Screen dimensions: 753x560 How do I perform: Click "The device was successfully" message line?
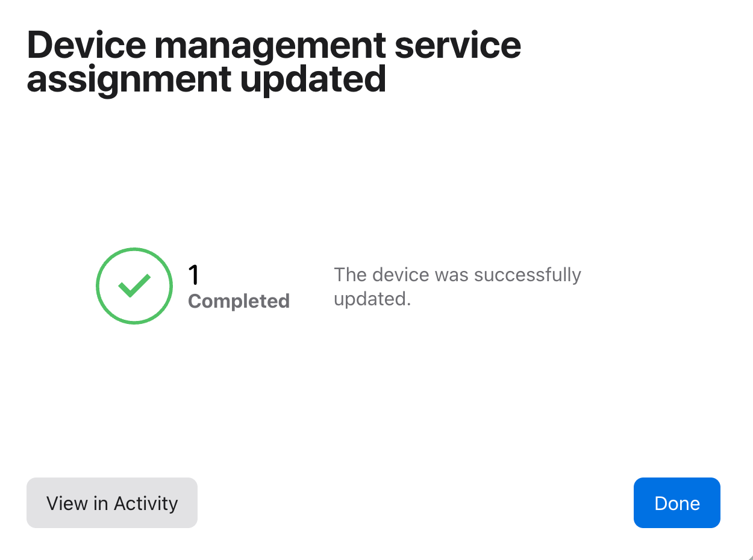pyautogui.click(x=457, y=275)
